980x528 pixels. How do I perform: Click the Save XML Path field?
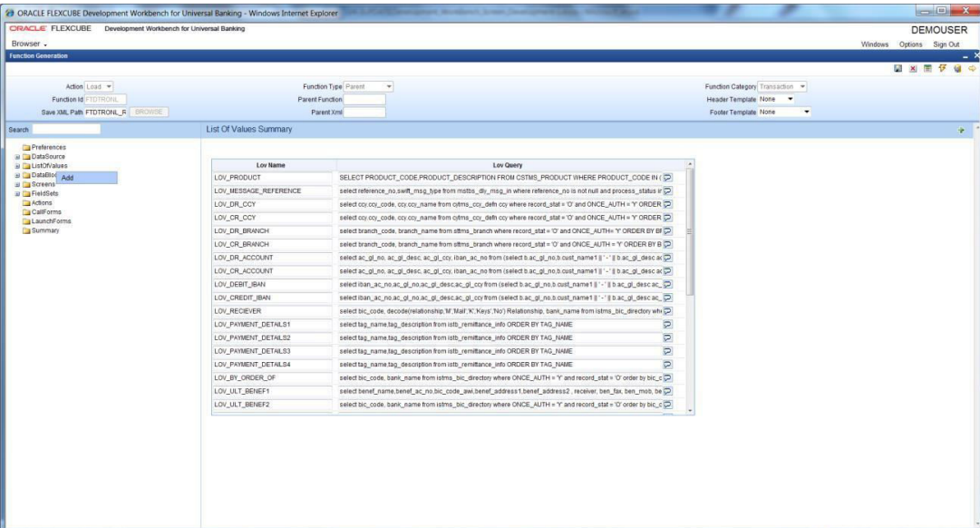click(106, 112)
